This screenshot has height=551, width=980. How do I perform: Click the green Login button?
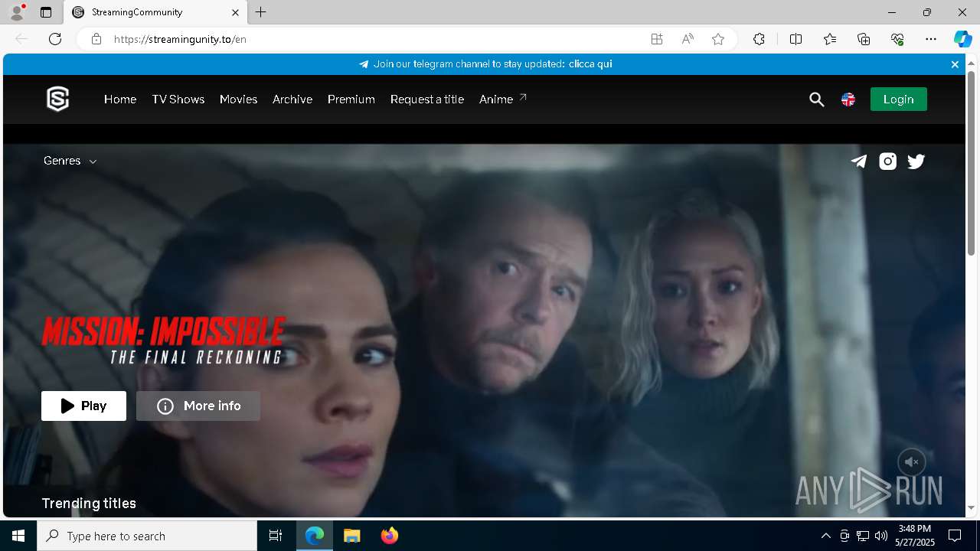(x=898, y=99)
